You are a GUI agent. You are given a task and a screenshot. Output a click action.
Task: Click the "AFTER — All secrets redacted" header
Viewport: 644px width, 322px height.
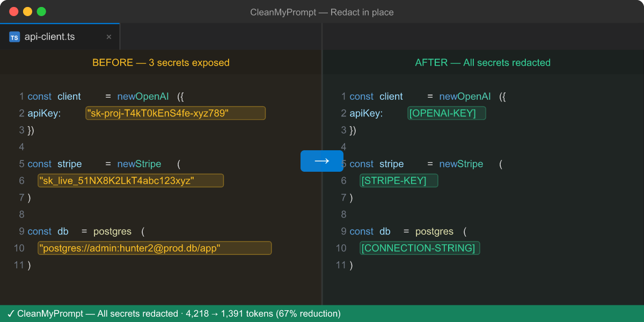pyautogui.click(x=483, y=63)
